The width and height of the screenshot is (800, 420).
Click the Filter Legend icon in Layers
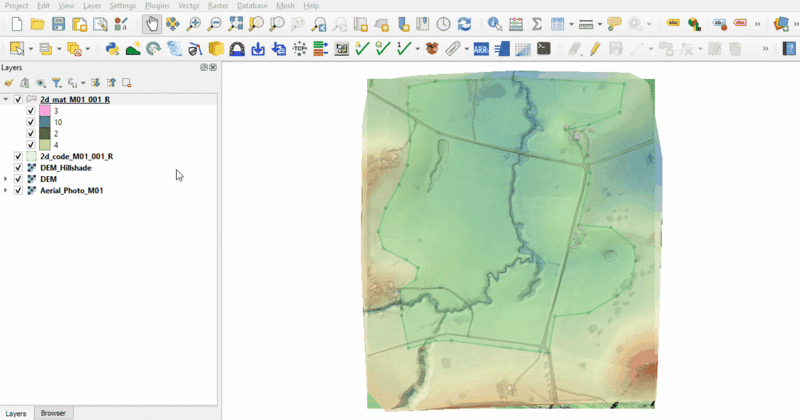(x=57, y=83)
